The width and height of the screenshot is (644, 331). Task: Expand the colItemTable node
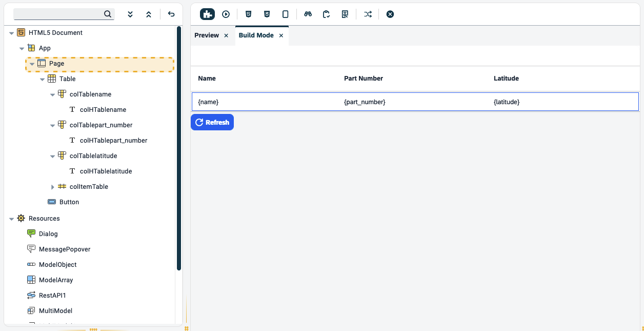point(53,186)
